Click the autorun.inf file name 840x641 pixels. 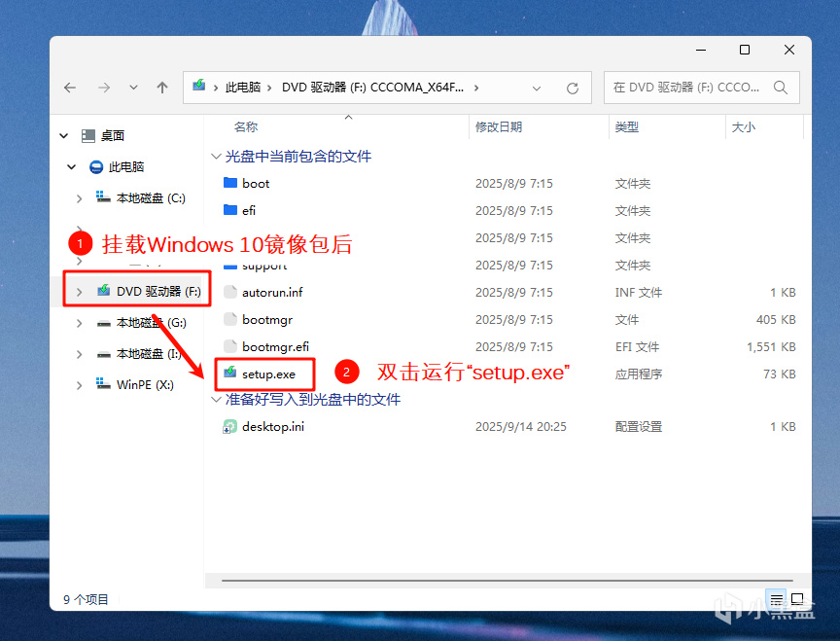272,292
